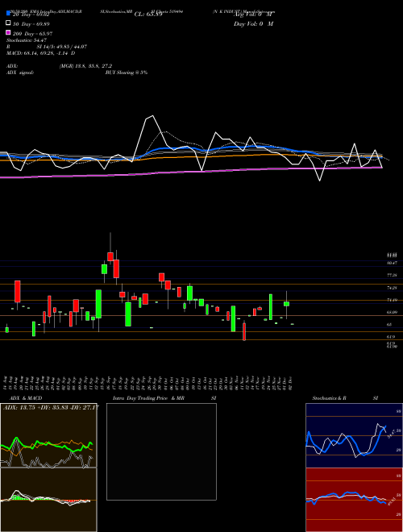Click the 'ADX & MACD' panel title
This screenshot has height=532, width=403.
point(26,398)
